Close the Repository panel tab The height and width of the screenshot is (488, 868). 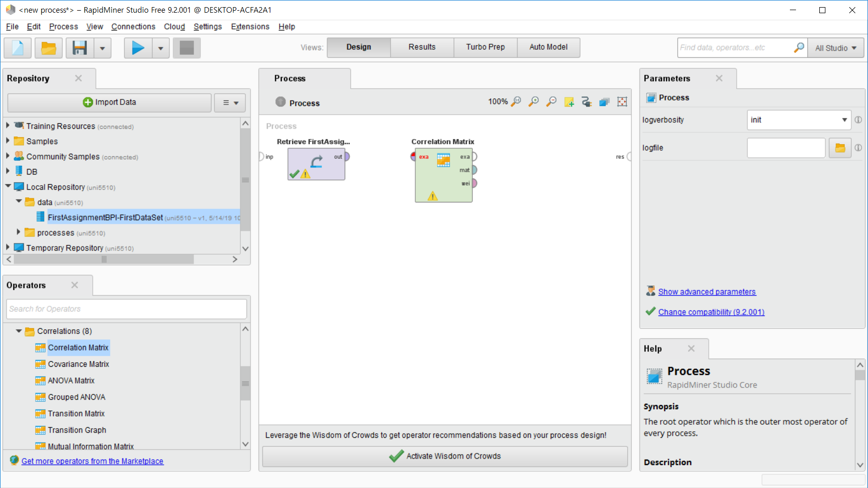[x=79, y=78]
